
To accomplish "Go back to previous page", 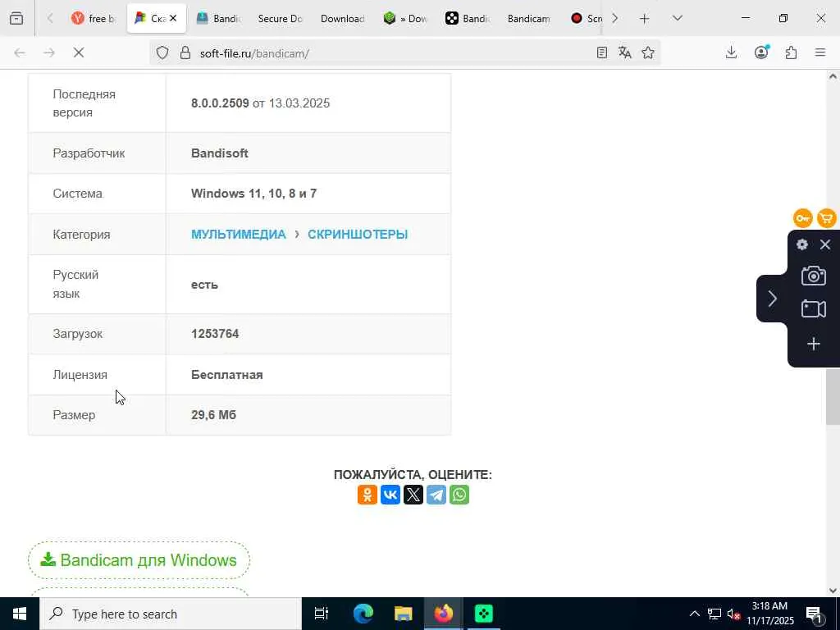I will [20, 52].
